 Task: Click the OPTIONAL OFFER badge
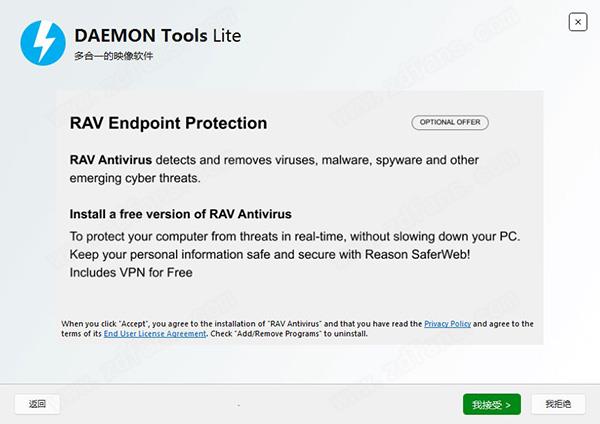(450, 122)
